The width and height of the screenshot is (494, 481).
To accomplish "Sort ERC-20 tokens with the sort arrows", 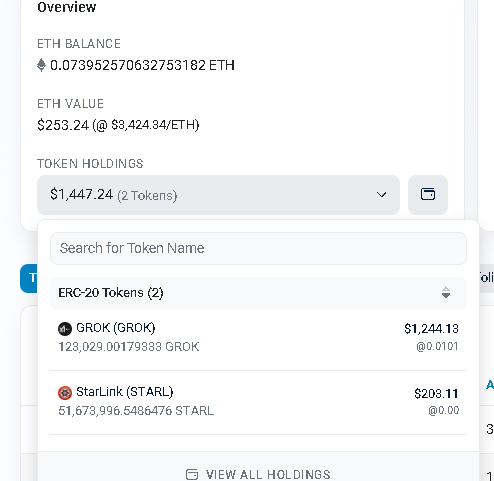I will click(446, 293).
